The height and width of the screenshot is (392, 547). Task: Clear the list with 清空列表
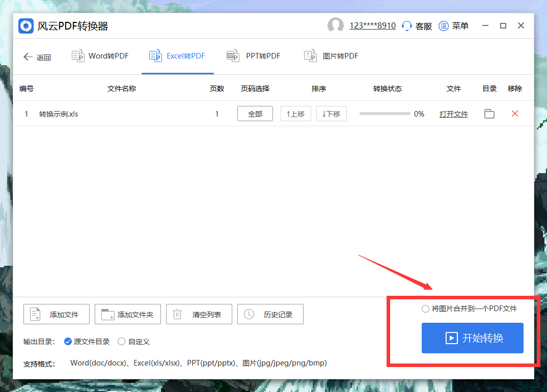click(x=199, y=314)
